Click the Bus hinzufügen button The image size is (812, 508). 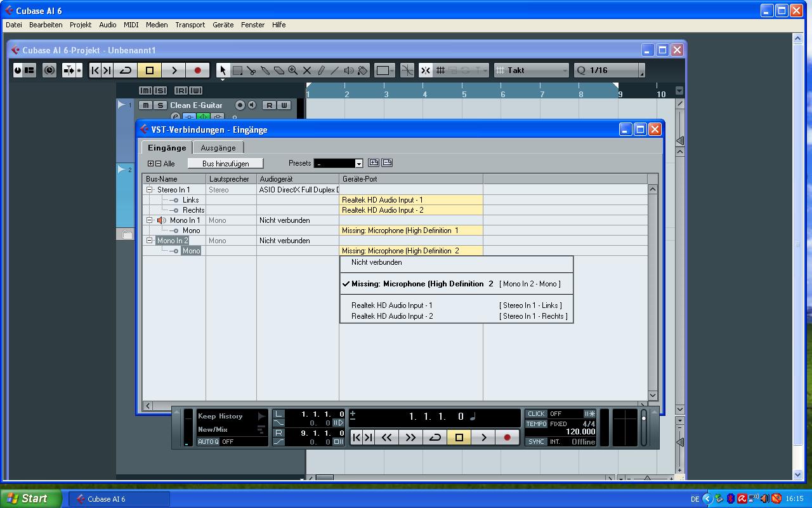225,164
